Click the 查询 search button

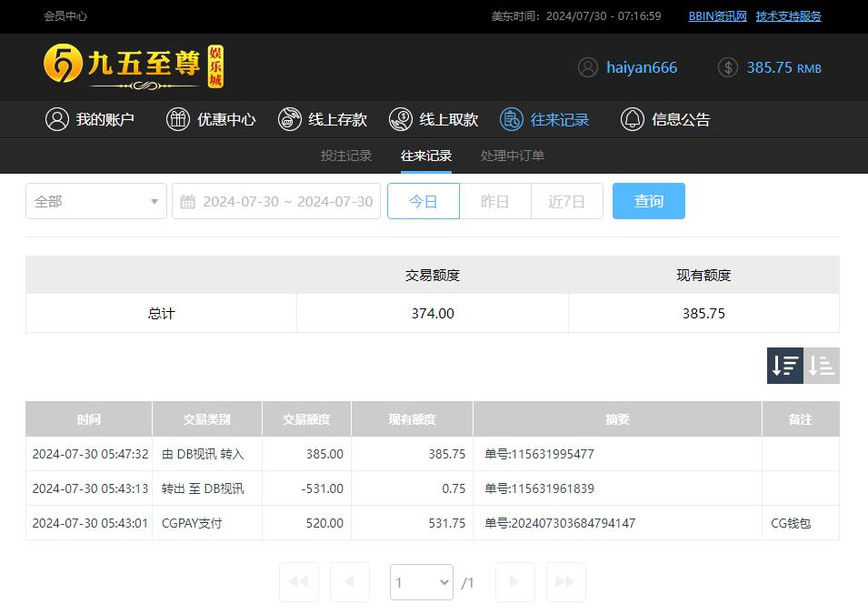tap(648, 201)
